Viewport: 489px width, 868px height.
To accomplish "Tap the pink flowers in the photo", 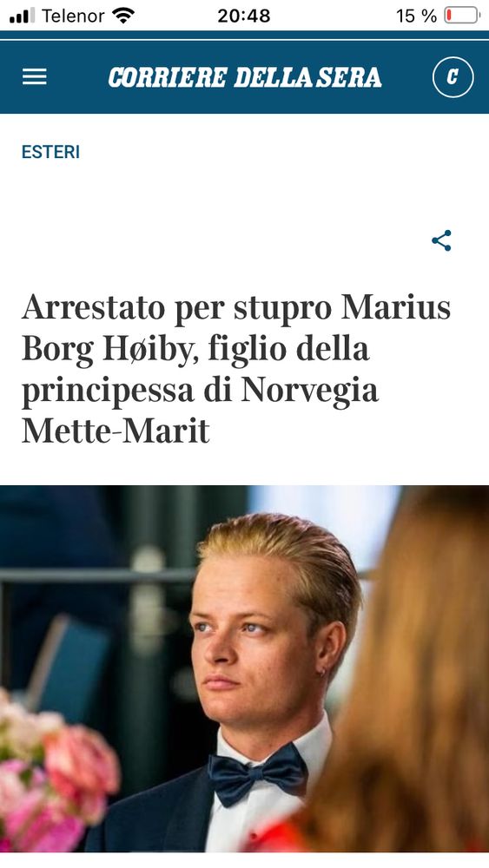I will pyautogui.click(x=56, y=775).
